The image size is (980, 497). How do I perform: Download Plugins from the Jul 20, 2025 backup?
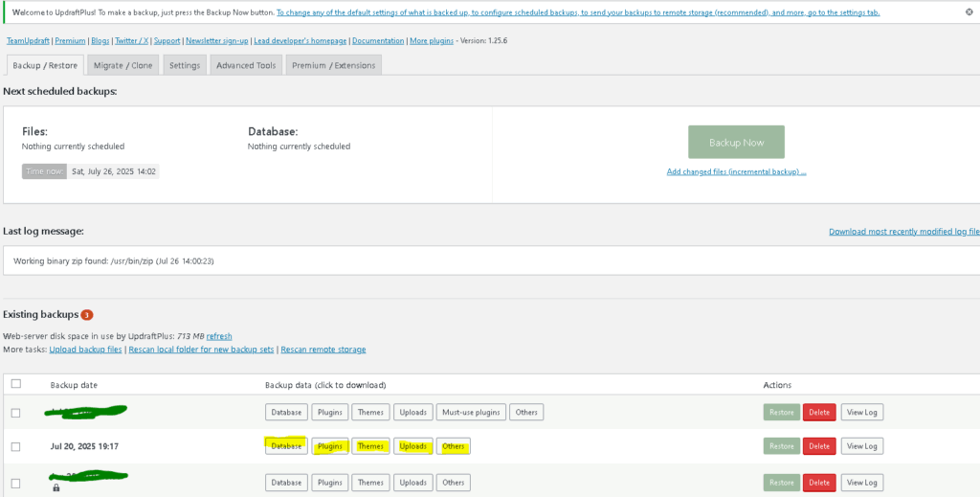point(329,446)
